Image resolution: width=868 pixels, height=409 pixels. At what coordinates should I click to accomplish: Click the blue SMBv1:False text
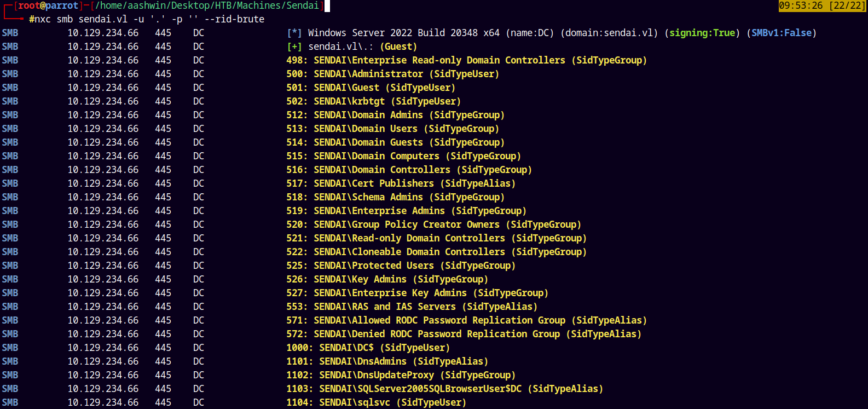(x=781, y=33)
